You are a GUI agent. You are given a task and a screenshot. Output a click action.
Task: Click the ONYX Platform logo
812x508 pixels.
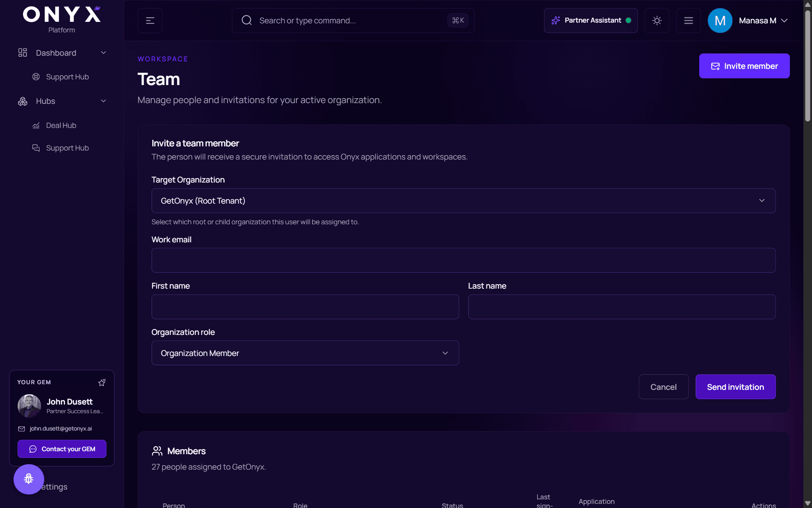(x=62, y=20)
